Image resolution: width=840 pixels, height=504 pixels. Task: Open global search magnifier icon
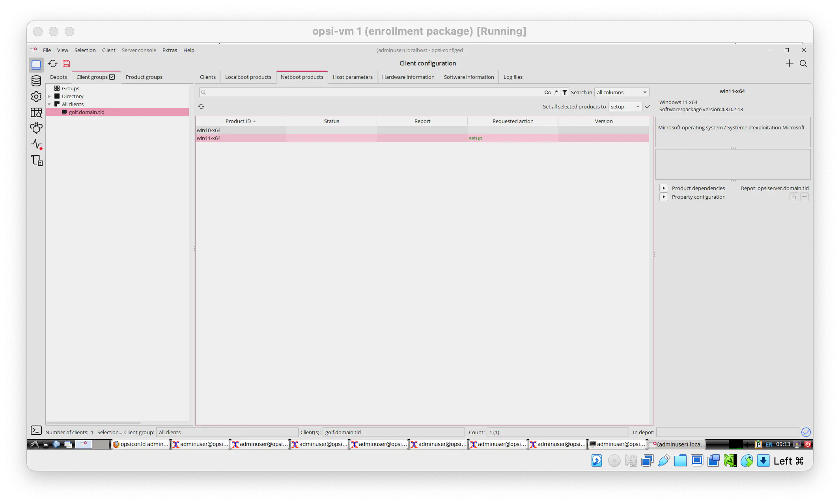click(x=803, y=63)
